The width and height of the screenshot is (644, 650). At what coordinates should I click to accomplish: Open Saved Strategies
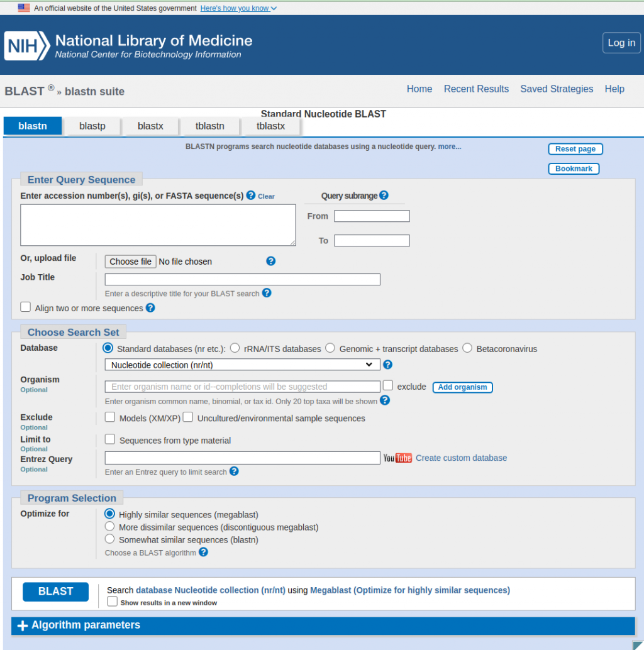[557, 89]
